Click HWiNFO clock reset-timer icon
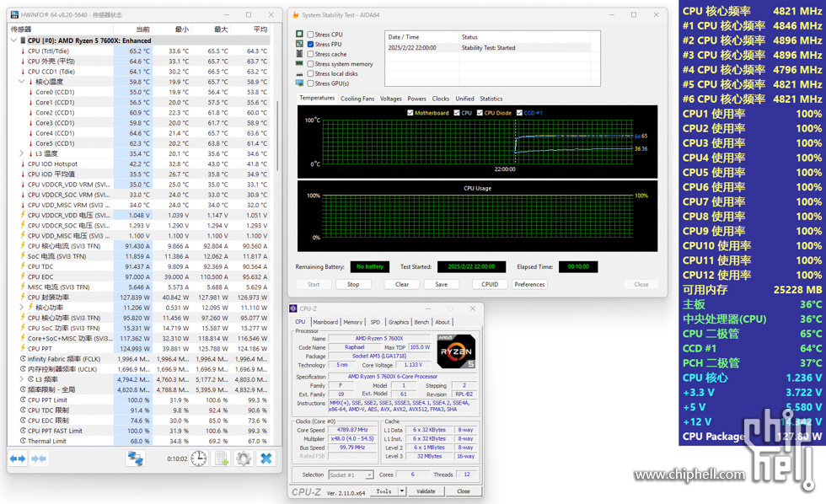The image size is (826, 504). (x=199, y=458)
